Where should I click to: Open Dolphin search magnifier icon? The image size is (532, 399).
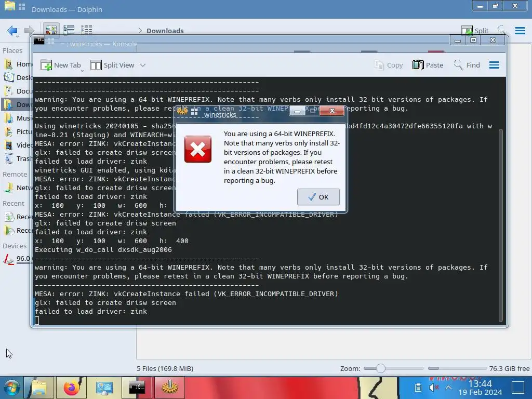[x=501, y=30]
